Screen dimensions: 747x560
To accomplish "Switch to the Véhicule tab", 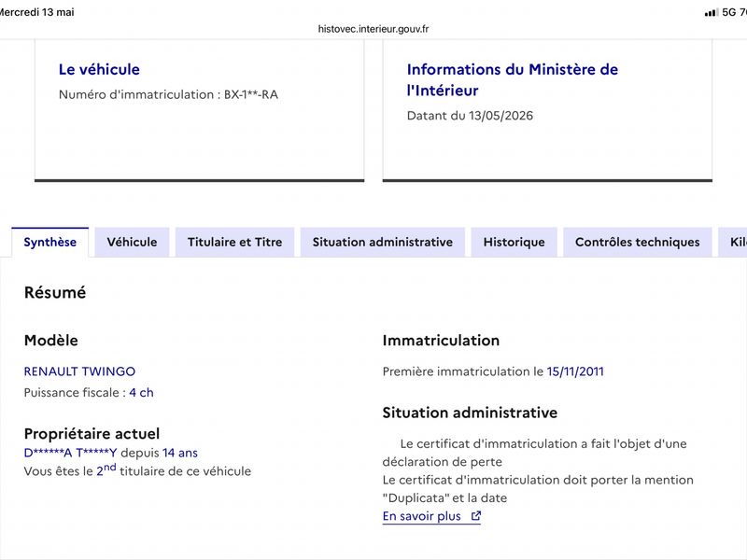I will click(x=132, y=243).
